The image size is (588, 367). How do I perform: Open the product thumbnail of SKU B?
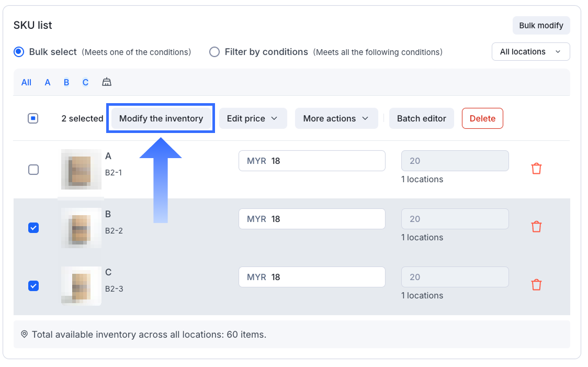(81, 228)
